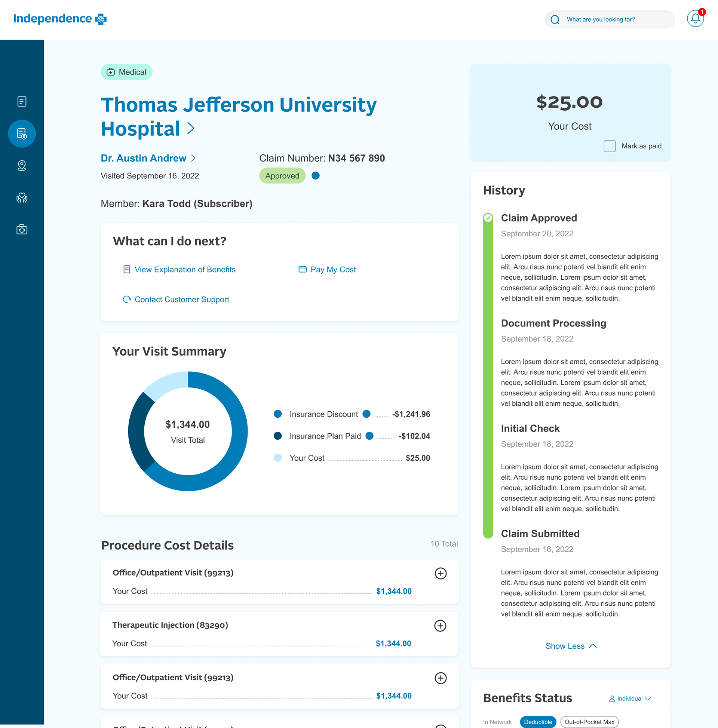The width and height of the screenshot is (718, 728).
Task: Open the notifications bell icon
Action: tap(695, 19)
